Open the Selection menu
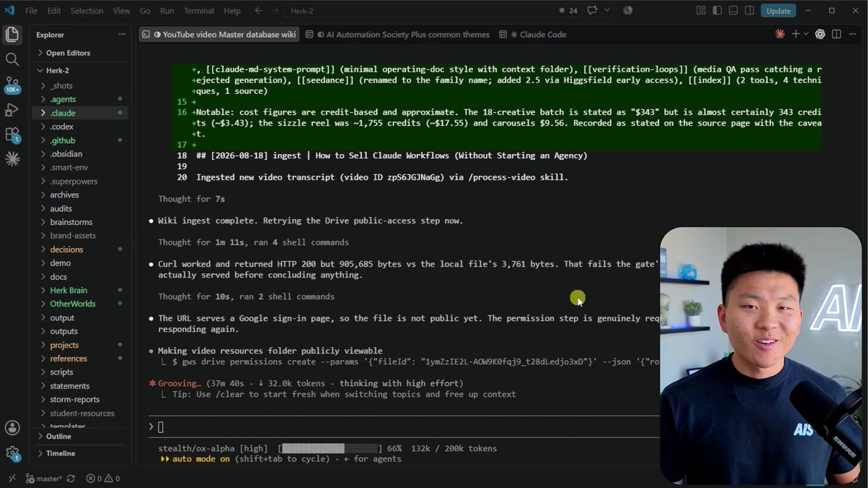868x488 pixels. pos(87,11)
